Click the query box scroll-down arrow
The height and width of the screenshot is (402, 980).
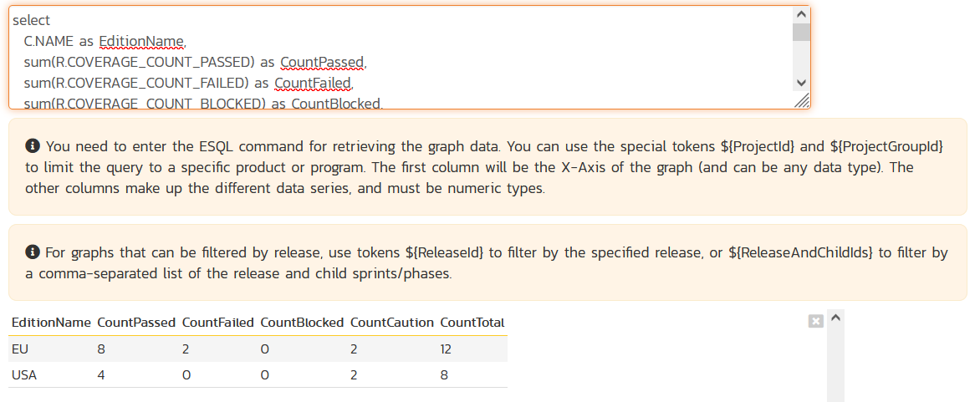[801, 82]
